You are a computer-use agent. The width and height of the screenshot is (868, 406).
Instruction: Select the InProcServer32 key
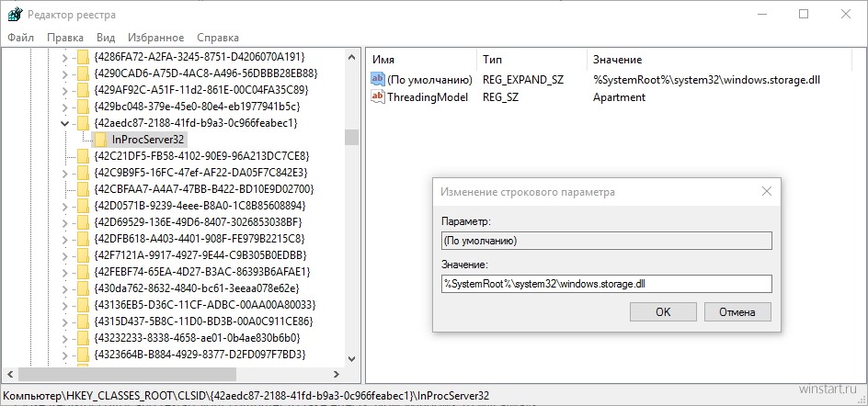point(148,140)
